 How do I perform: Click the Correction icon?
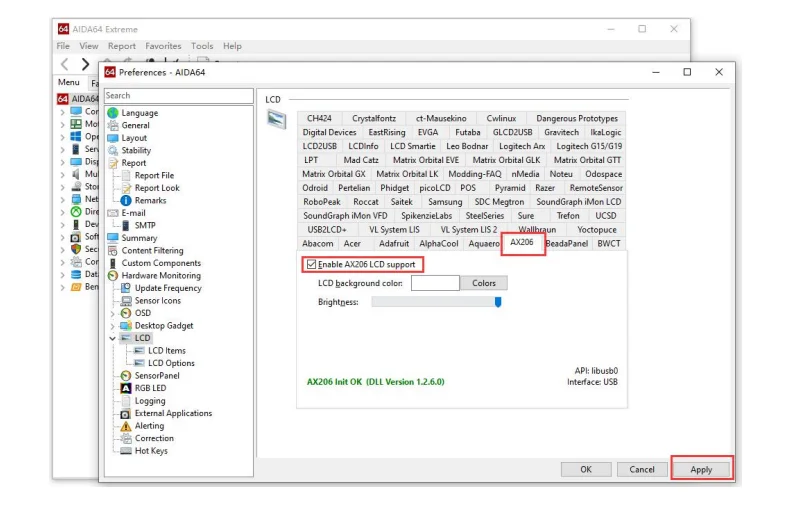click(x=126, y=438)
